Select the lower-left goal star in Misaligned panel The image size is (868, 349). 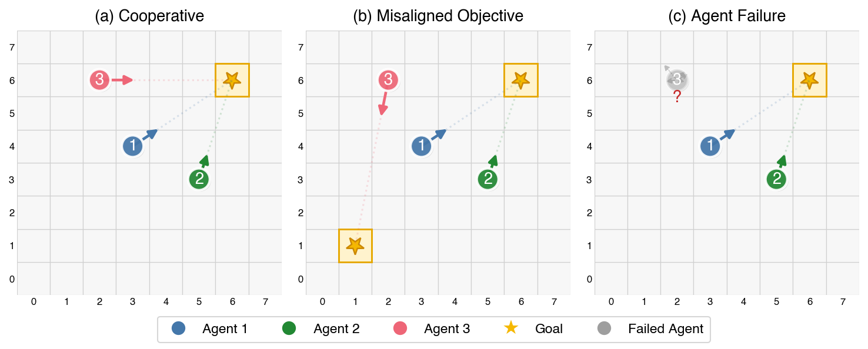[355, 245]
